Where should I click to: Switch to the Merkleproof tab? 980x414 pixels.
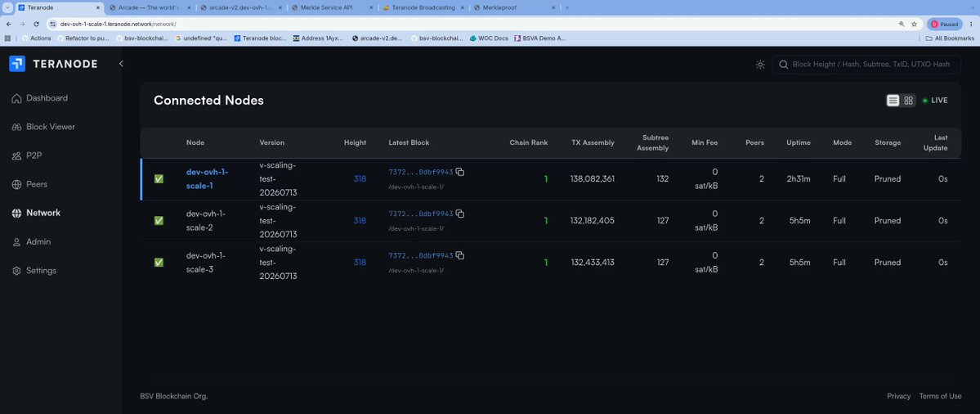coord(513,7)
